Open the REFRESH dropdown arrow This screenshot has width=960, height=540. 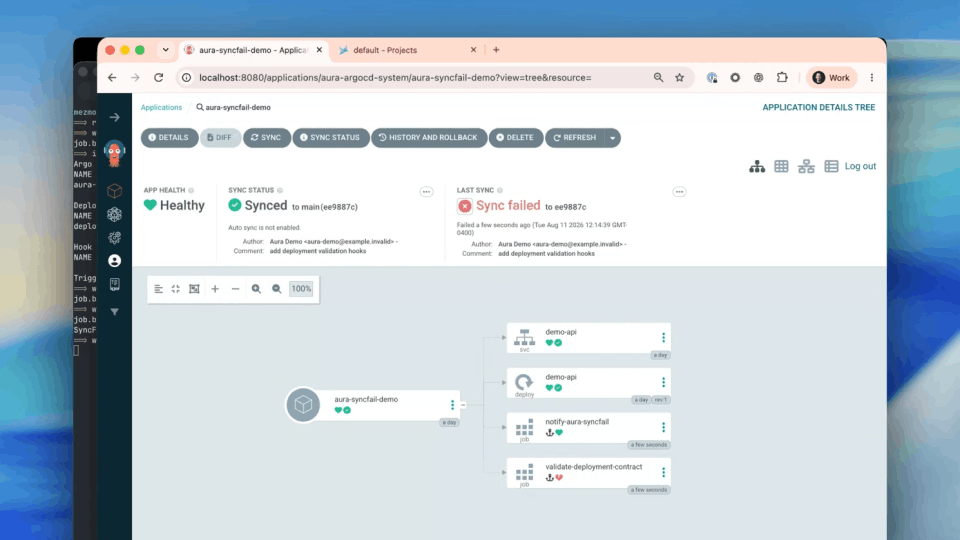[x=612, y=138]
